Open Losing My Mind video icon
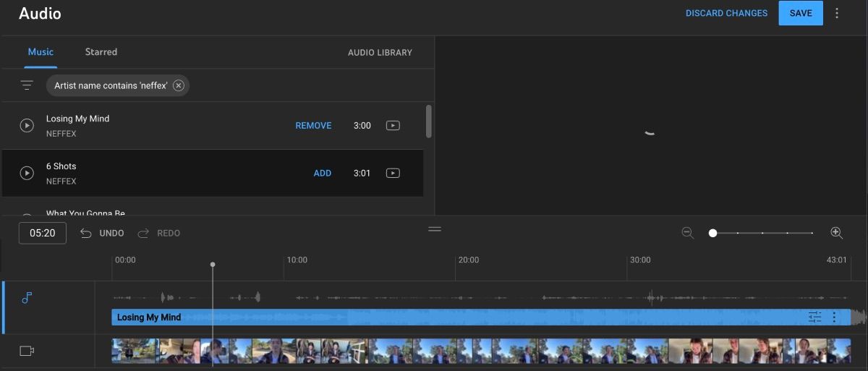Screen dimensions: 868x371 [392, 126]
